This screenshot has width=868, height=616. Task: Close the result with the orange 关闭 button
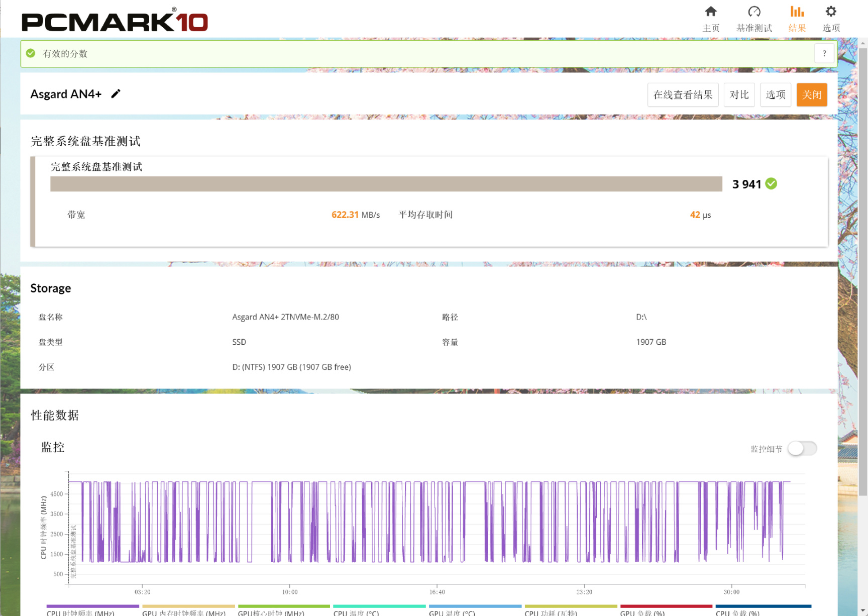812,95
